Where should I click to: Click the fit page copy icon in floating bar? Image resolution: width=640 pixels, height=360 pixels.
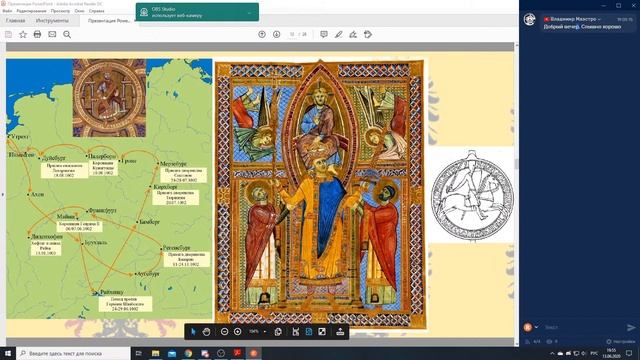coord(278,331)
